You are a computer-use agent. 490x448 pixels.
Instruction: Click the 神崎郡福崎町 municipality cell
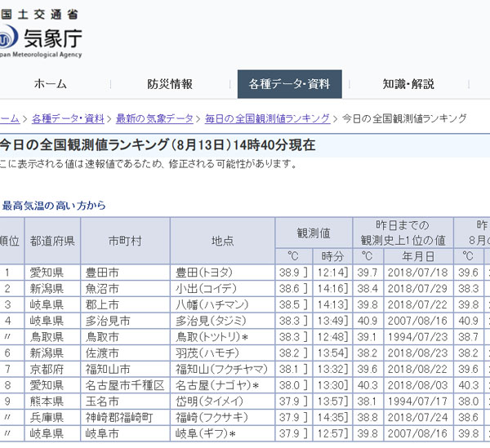[125, 418]
